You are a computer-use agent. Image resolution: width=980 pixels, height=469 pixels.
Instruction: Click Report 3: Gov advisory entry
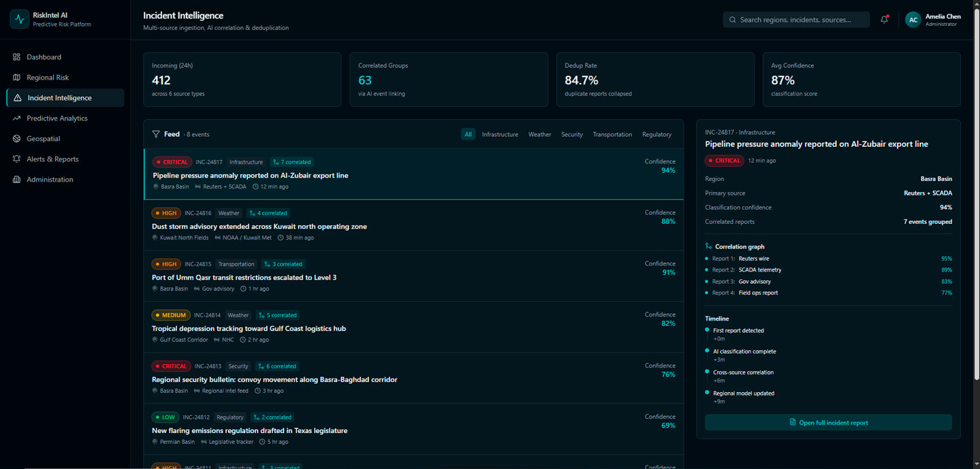coord(828,282)
